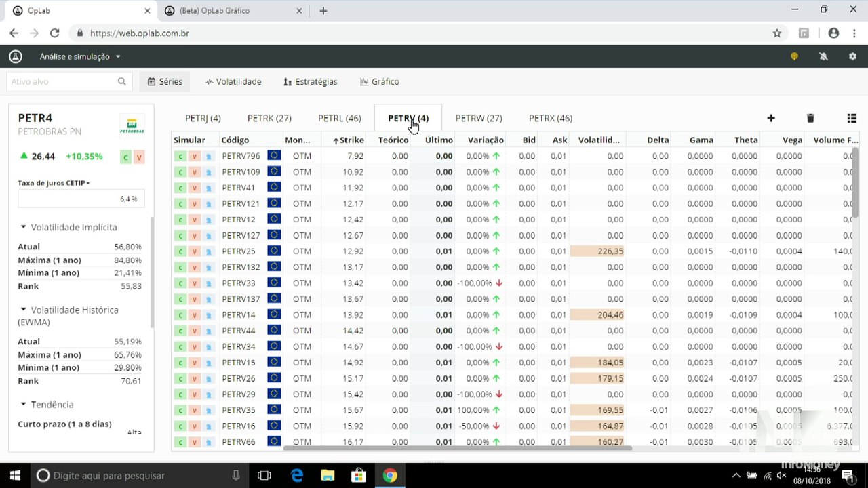Click the OpLab logo icon in header

15,56
